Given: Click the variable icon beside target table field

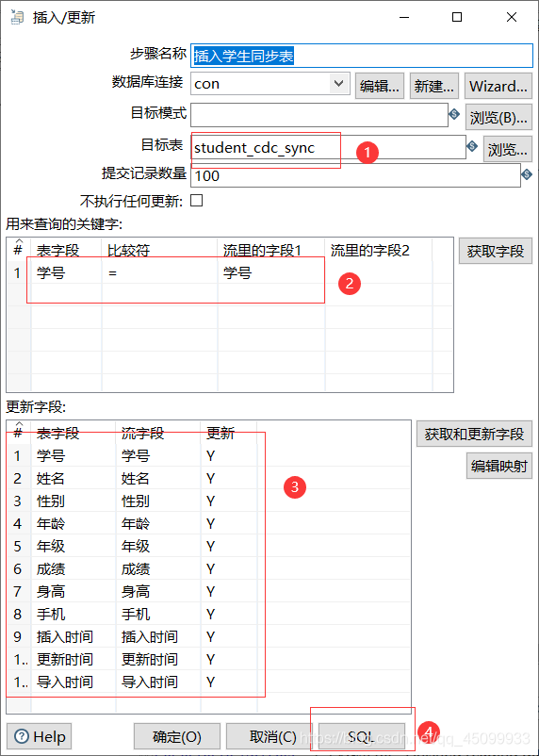Looking at the screenshot, I should 472,145.
